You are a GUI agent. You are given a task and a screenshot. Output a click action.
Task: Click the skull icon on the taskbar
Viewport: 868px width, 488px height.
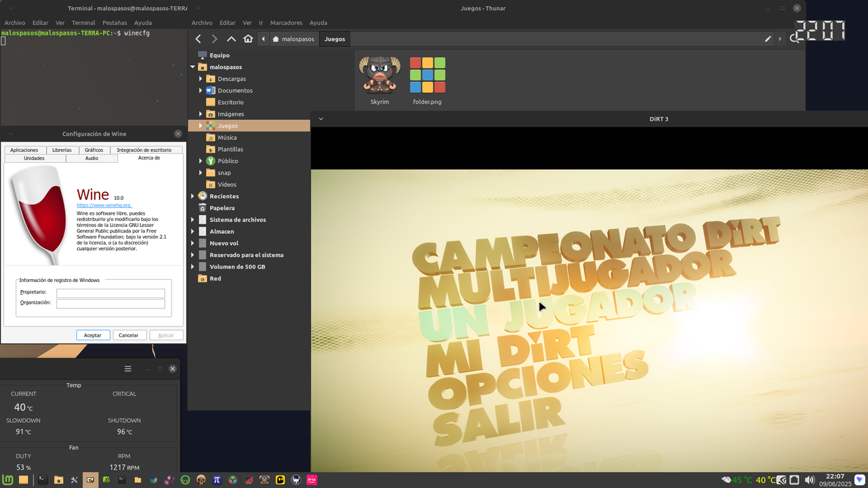pyautogui.click(x=201, y=480)
